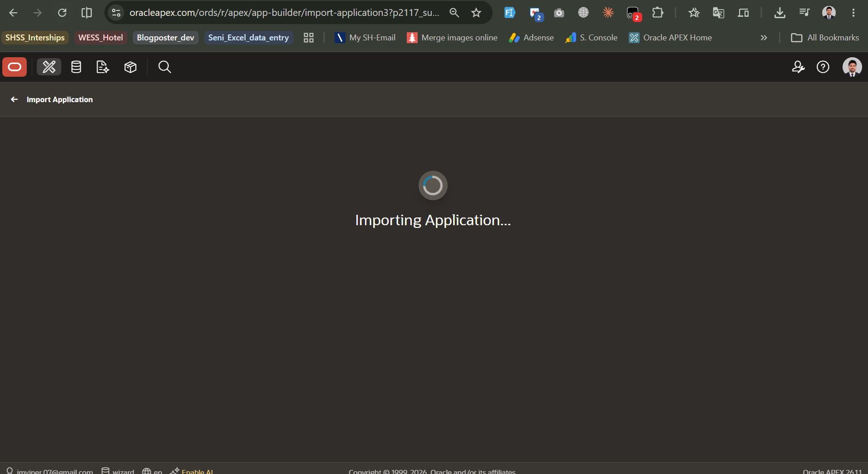868x474 pixels.
Task: Click the Import Application title
Action: point(59,99)
